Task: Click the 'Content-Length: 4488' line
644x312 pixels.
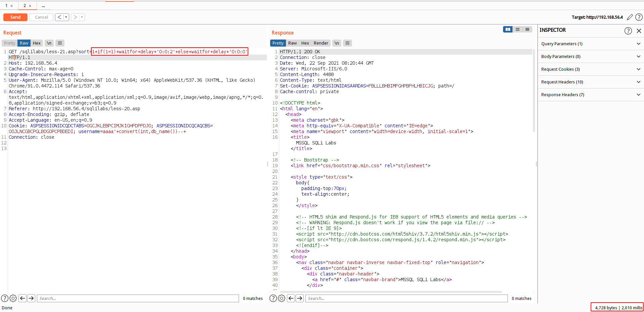Action: 307,74
